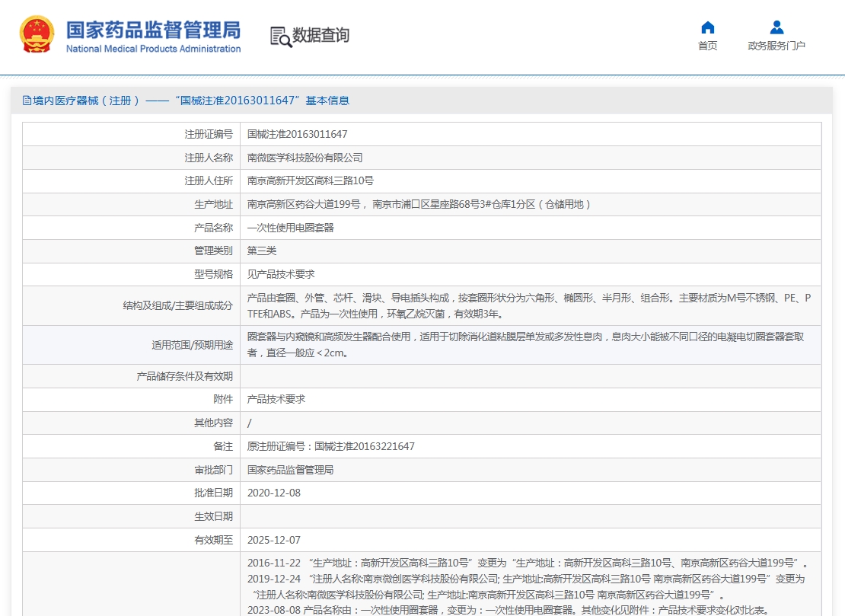Click the 注册人名称 field label
This screenshot has height=616, width=845.
point(209,158)
